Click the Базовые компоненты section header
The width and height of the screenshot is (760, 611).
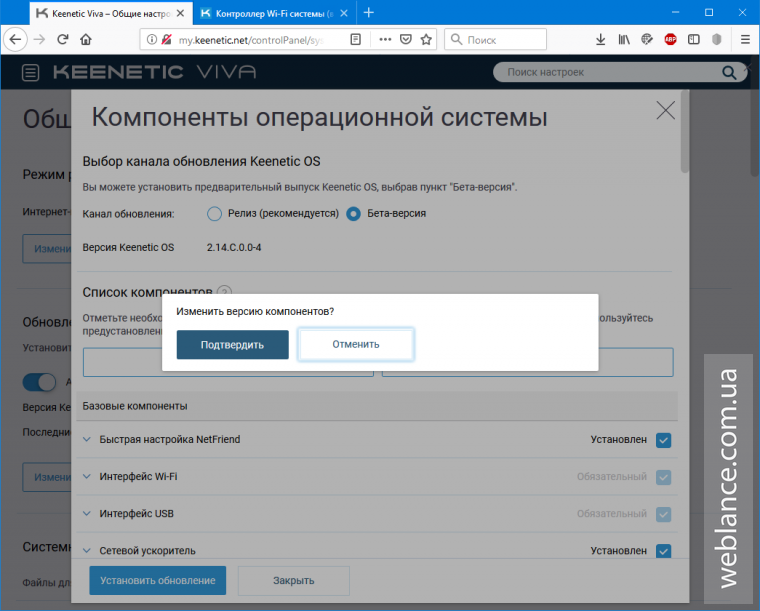[377, 406]
